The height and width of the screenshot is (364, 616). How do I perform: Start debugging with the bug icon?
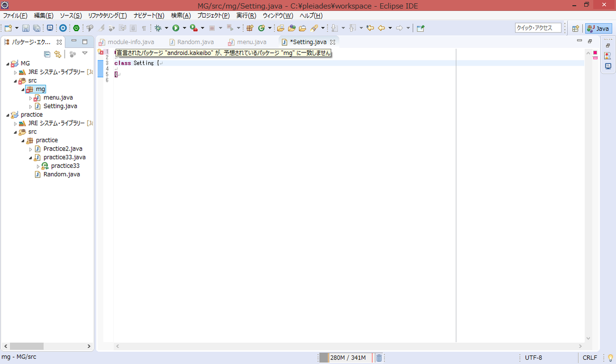click(x=158, y=28)
